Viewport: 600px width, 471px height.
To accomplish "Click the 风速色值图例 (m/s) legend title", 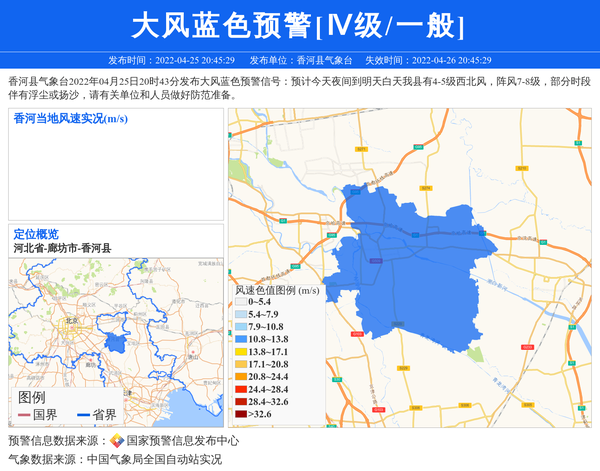I will click(277, 290).
